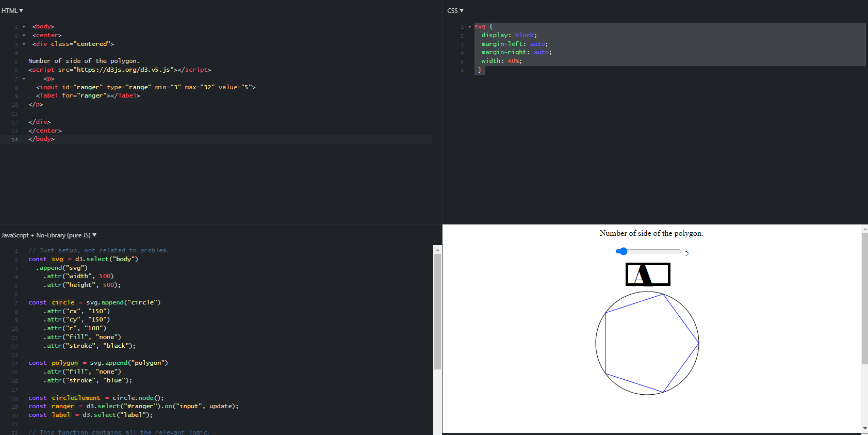Image resolution: width=868 pixels, height=435 pixels.
Task: Click the 'margin-left: auto;' CSS line
Action: coord(515,44)
